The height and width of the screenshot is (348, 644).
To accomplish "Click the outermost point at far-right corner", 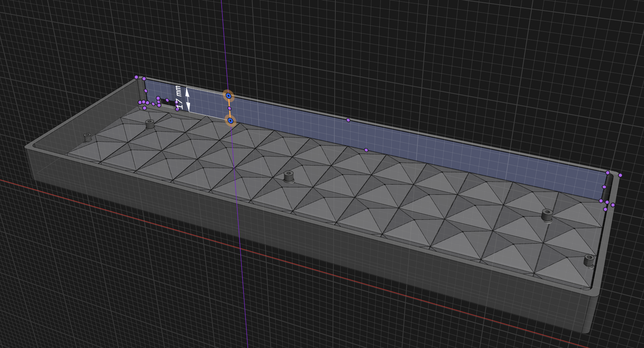I will pyautogui.click(x=620, y=175).
